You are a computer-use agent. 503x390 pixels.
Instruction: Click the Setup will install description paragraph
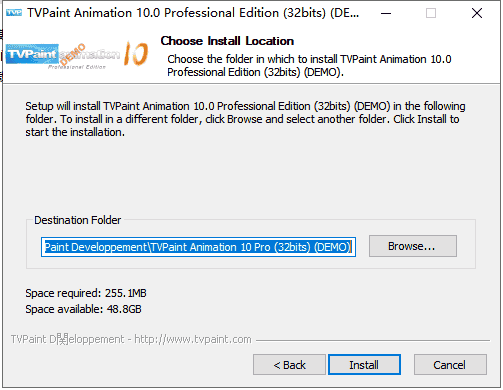click(245, 119)
